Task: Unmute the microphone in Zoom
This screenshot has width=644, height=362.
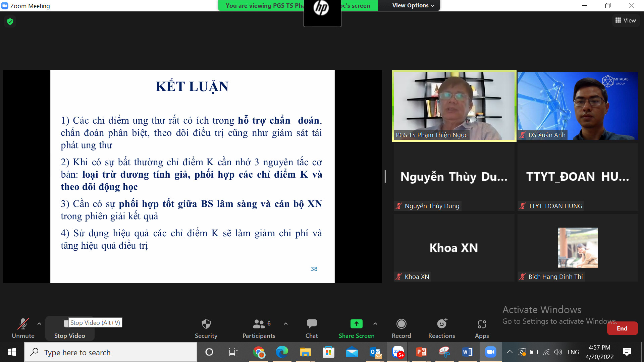Action: coord(23,328)
